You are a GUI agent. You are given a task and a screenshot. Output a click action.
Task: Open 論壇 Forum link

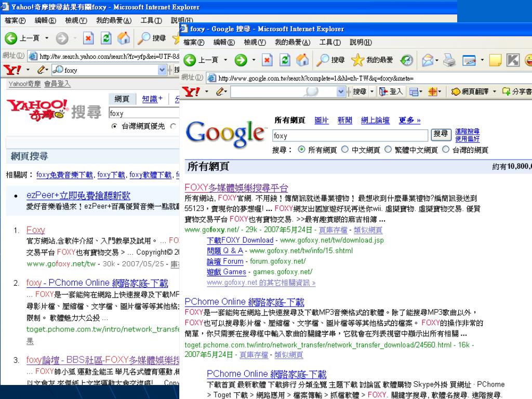(225, 261)
